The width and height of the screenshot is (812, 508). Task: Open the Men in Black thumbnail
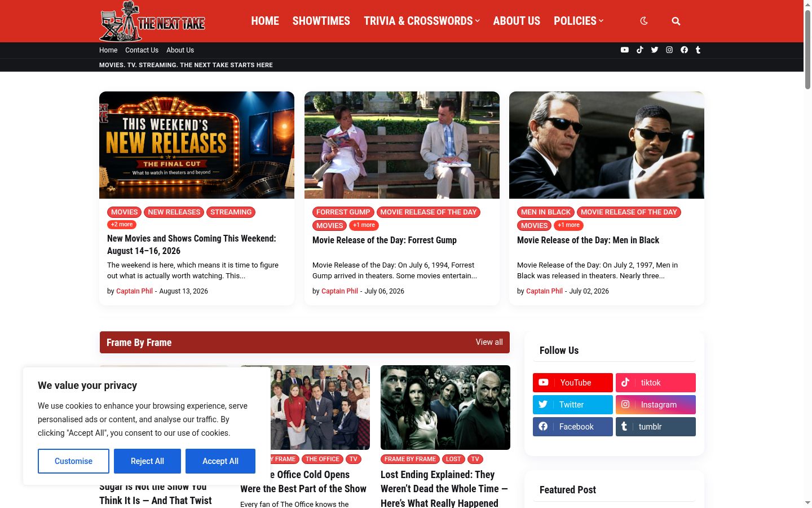tap(607, 145)
